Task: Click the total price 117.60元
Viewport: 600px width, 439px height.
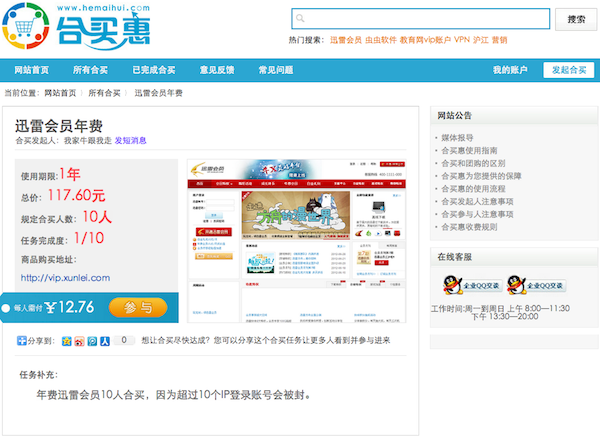Action: pos(76,196)
